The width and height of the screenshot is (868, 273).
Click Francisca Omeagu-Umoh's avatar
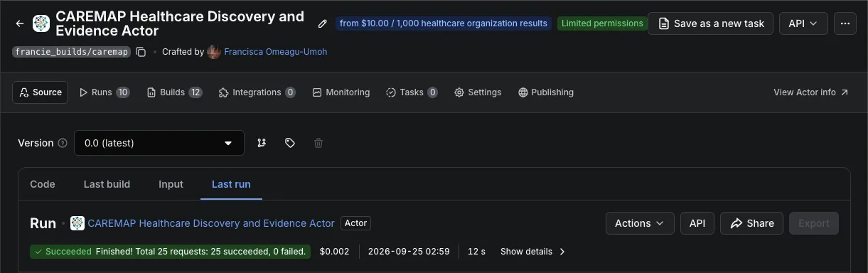(213, 52)
